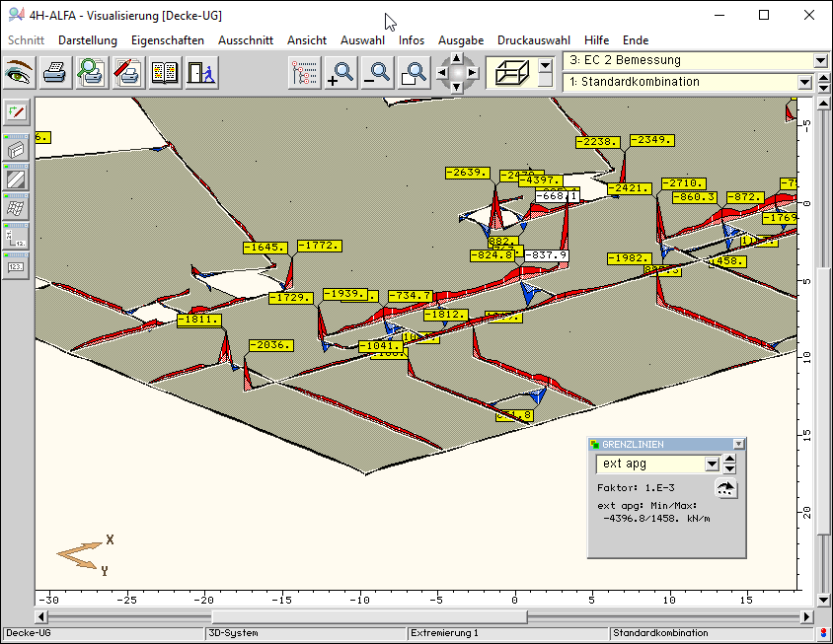This screenshot has width=833, height=644.
Task: Open the Darstellung menu
Action: point(87,40)
